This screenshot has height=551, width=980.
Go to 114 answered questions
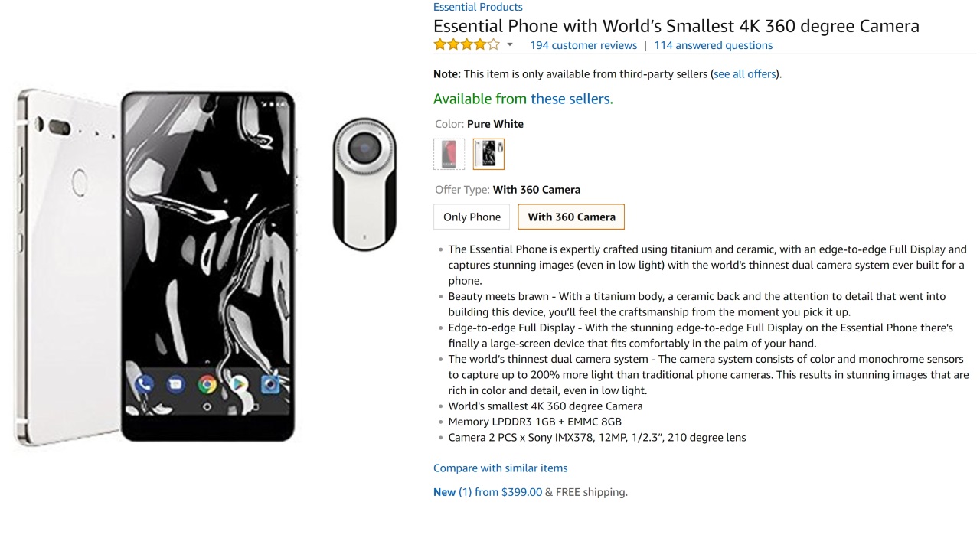pyautogui.click(x=713, y=45)
